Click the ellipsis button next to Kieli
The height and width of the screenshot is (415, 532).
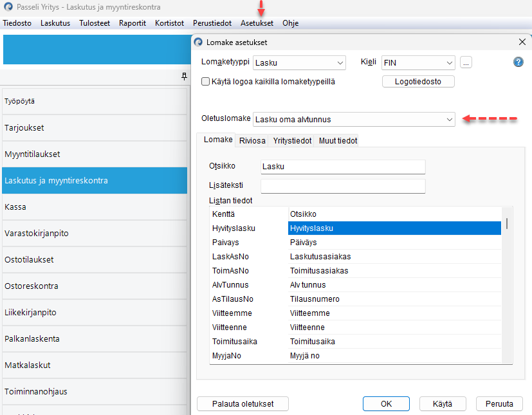(x=466, y=62)
